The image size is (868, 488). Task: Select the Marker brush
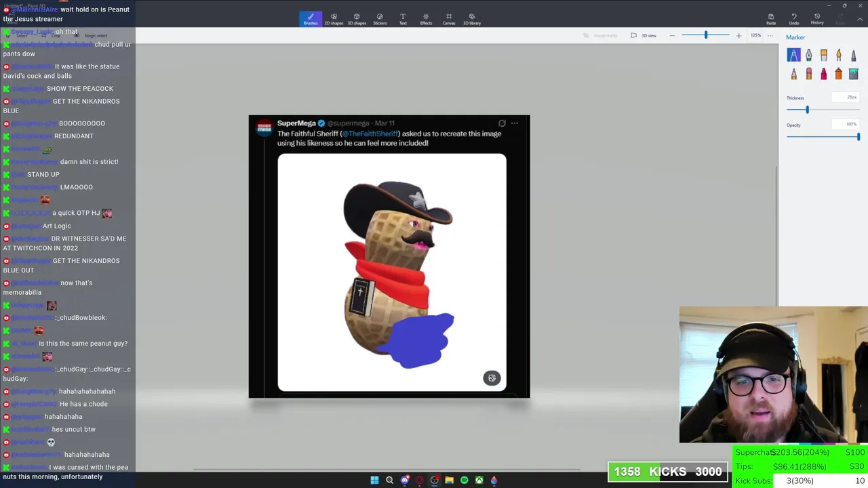click(794, 55)
